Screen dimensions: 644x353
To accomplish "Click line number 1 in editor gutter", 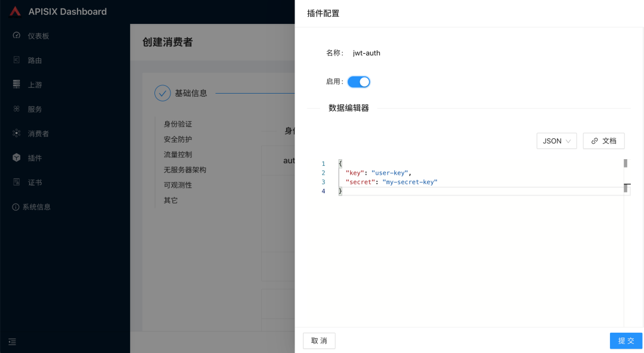I will pyautogui.click(x=323, y=163).
